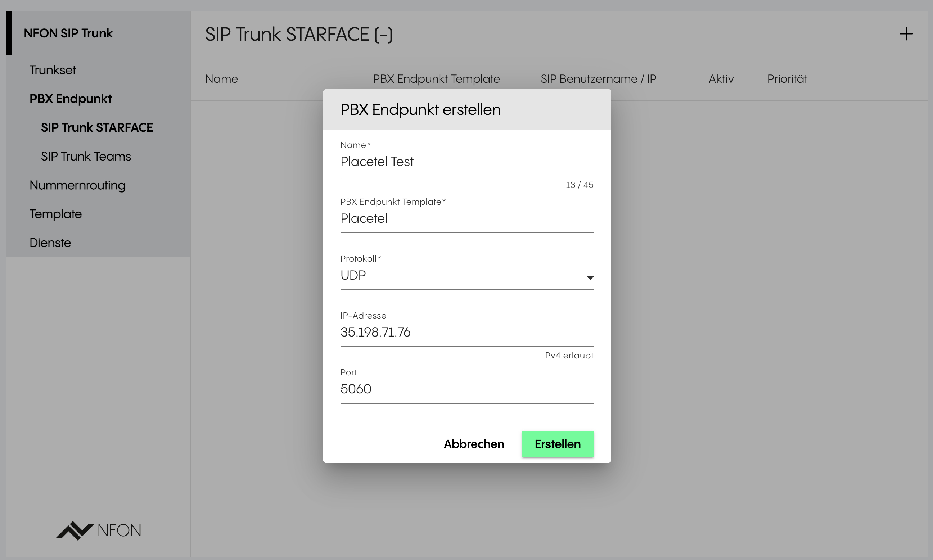The height and width of the screenshot is (560, 933).
Task: Click the Priorität column header
Action: point(787,79)
